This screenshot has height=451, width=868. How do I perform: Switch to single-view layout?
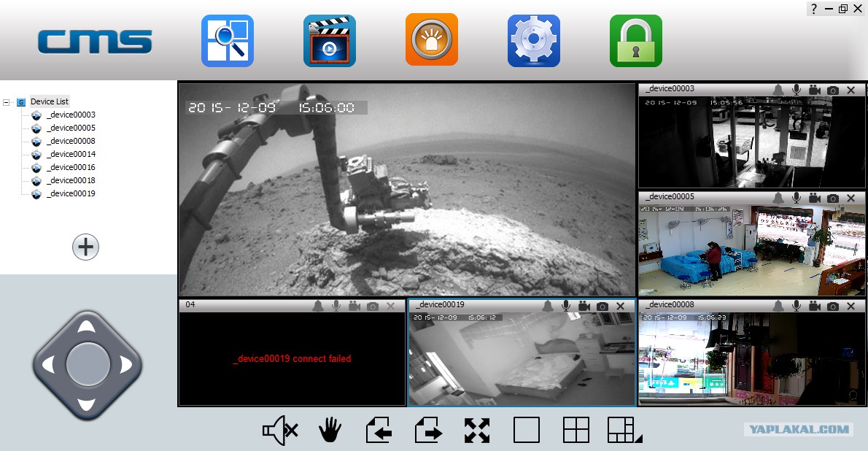[x=526, y=431]
